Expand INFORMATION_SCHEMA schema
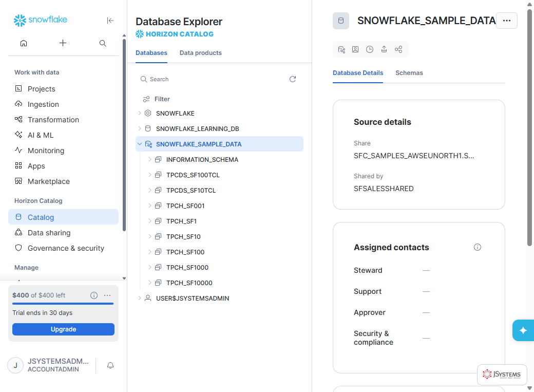Image resolution: width=534 pixels, height=392 pixels. [x=149, y=159]
